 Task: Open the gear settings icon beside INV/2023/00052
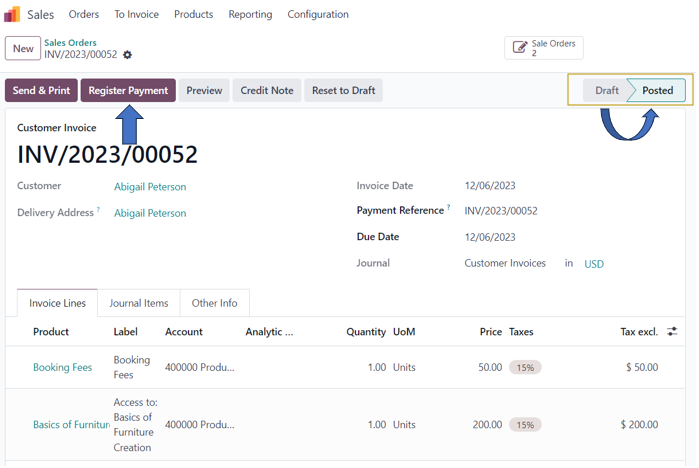(x=127, y=55)
